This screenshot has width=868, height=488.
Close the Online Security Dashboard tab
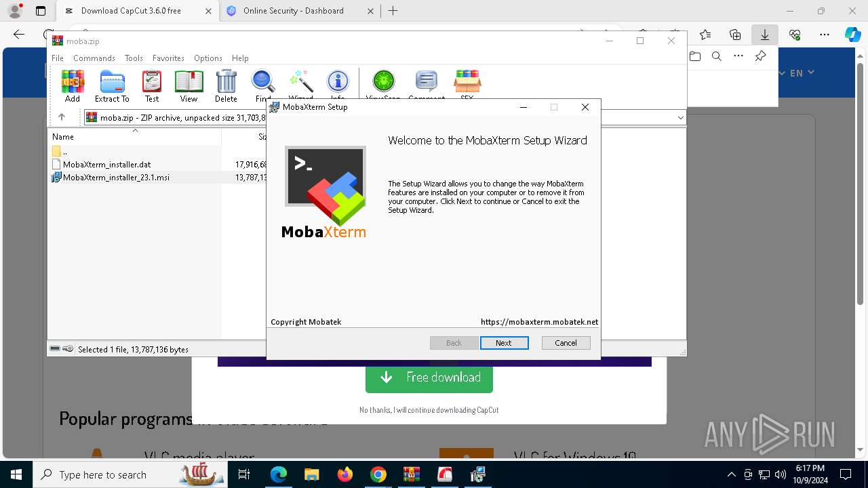coord(370,11)
